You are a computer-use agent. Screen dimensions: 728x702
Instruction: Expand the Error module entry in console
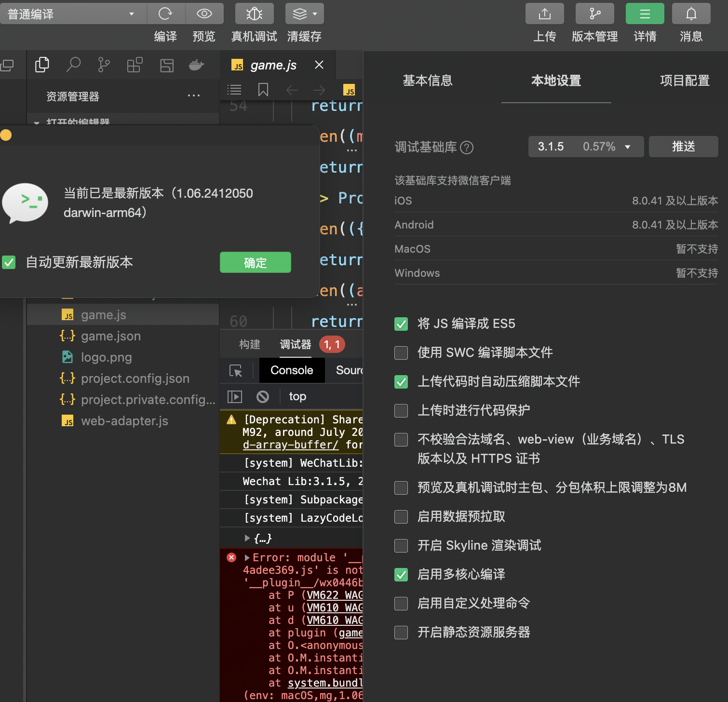pyautogui.click(x=247, y=557)
